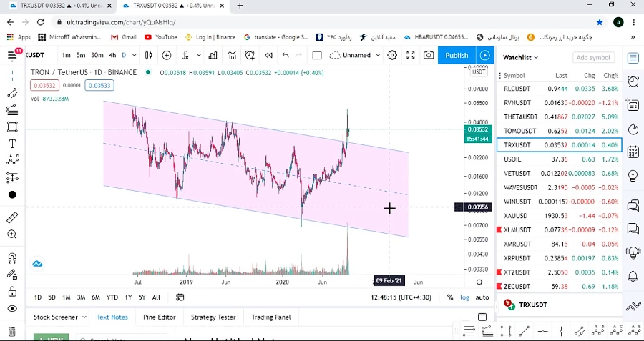This screenshot has width=644, height=341.
Task: Expand the indicators favorites dropdown arrow
Action: point(199,55)
